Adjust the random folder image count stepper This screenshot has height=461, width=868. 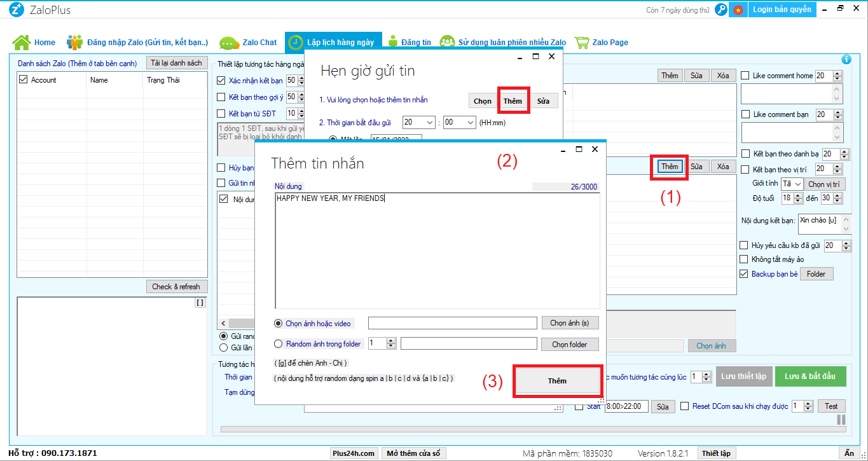[391, 343]
